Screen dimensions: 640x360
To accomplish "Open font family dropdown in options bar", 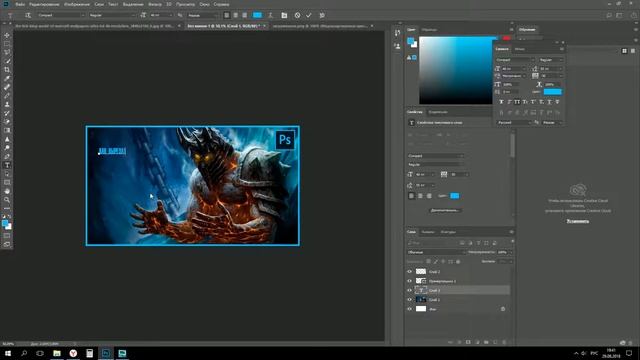I will (60, 15).
